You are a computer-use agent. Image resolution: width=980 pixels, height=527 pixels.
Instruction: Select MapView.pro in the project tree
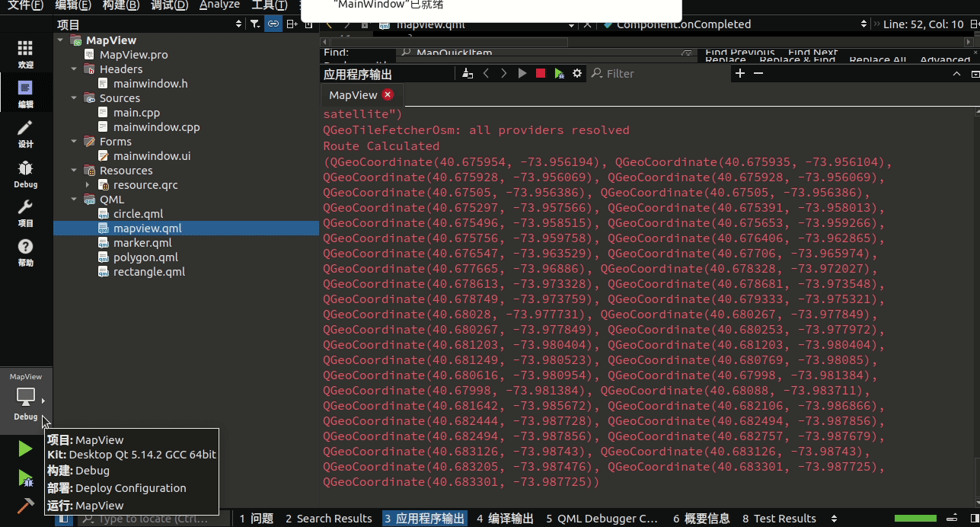click(133, 55)
